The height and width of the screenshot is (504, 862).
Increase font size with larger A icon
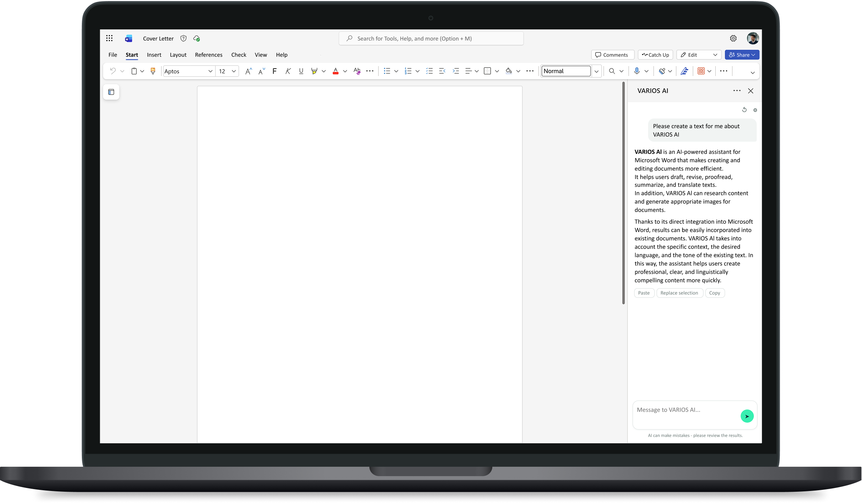(x=248, y=71)
